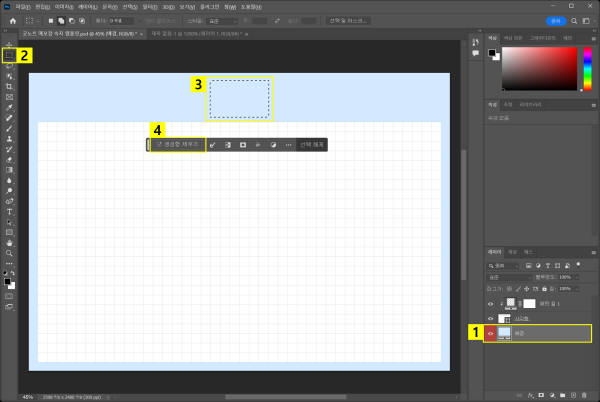Image resolution: width=600 pixels, height=402 pixels.
Task: Open the 이미지 menu
Action: (64, 7)
